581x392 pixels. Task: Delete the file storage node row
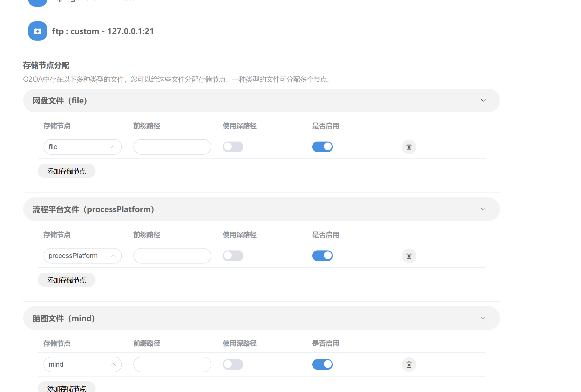coord(409,147)
